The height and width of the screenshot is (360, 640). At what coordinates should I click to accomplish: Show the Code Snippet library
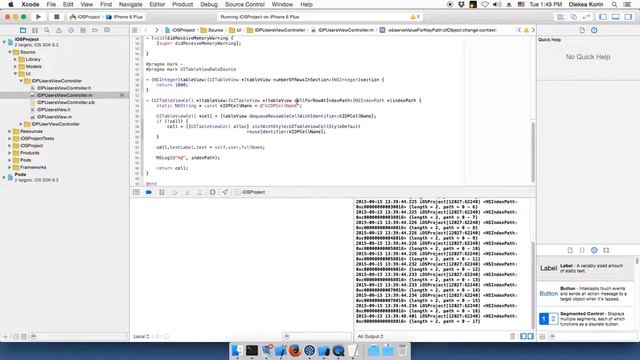[x=582, y=250]
